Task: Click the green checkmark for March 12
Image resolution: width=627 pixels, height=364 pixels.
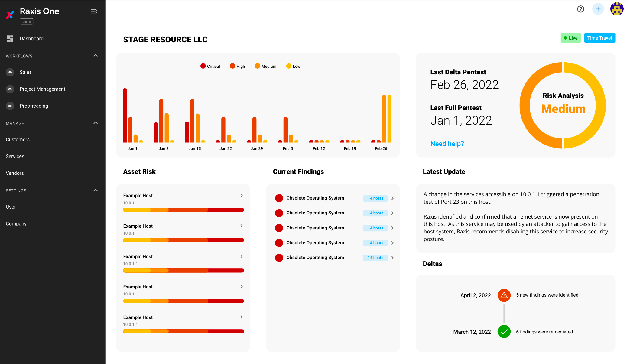Action: (x=504, y=332)
